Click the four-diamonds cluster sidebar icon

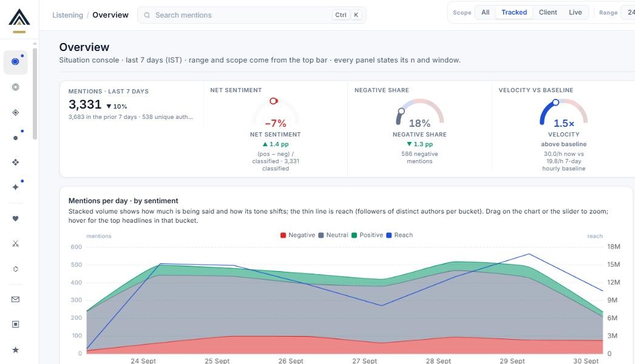(15, 163)
